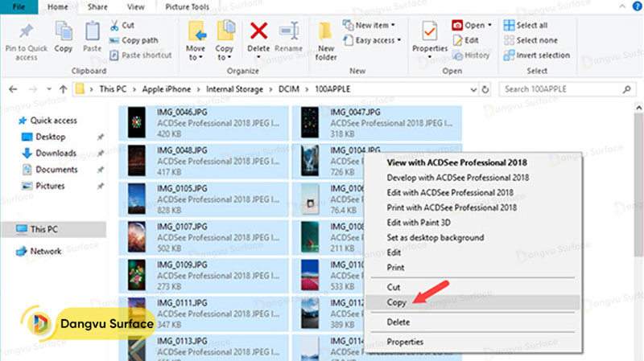Go forward with the right arrow
The width and height of the screenshot is (644, 361).
33,89
